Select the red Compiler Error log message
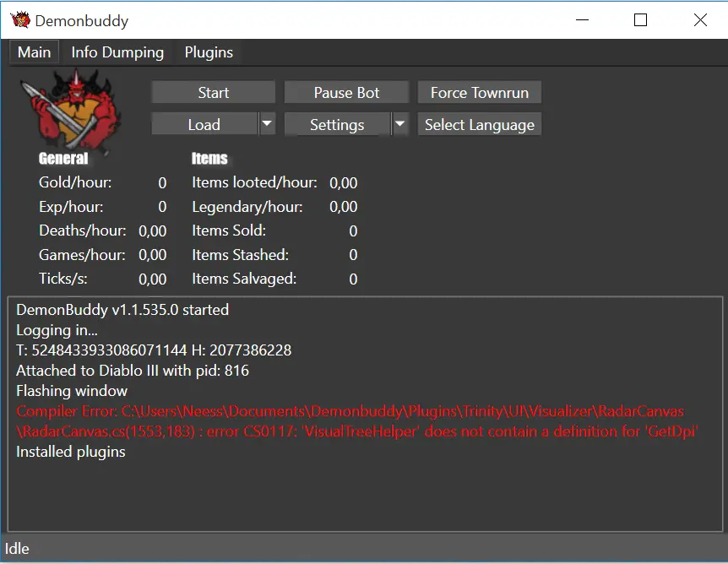The width and height of the screenshot is (728, 564). point(355,421)
